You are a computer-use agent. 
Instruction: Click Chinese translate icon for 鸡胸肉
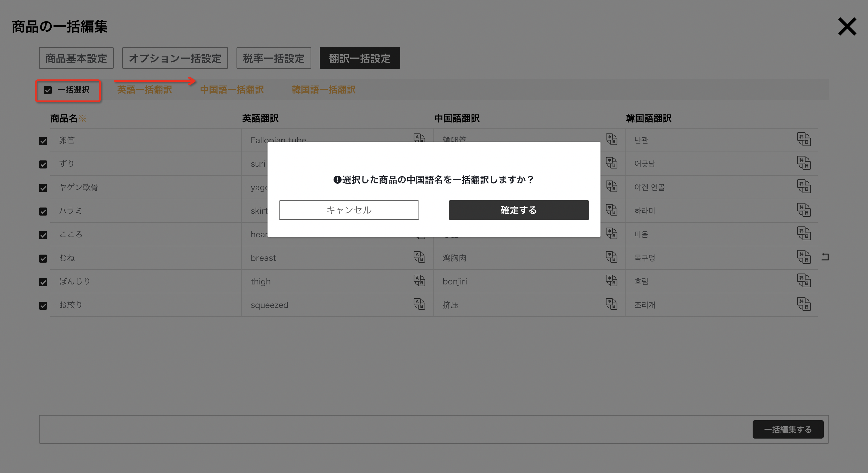[x=611, y=257]
